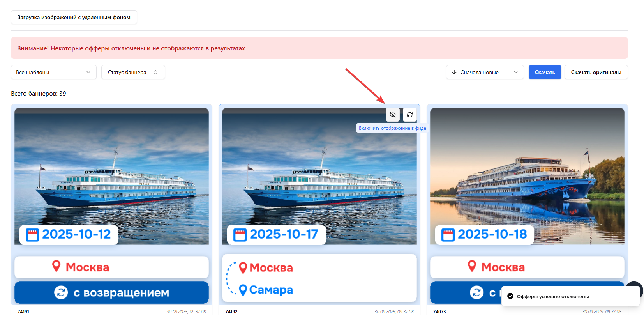The height and width of the screenshot is (315, 644).
Task: Toggle feed display with crossed-eye icon
Action: point(393,115)
